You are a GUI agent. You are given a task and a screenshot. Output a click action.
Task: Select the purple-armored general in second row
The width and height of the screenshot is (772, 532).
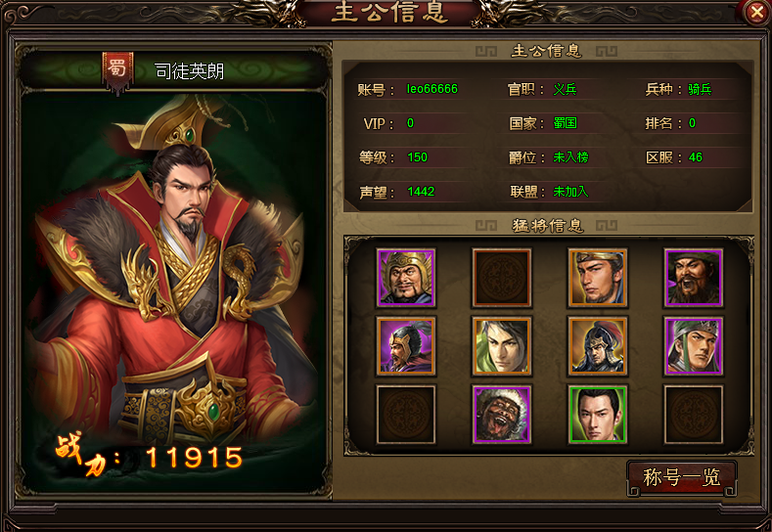point(406,346)
